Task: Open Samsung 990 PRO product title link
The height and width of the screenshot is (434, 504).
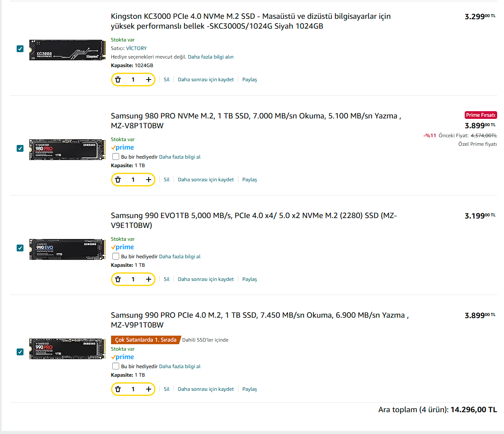Action: coord(260,320)
